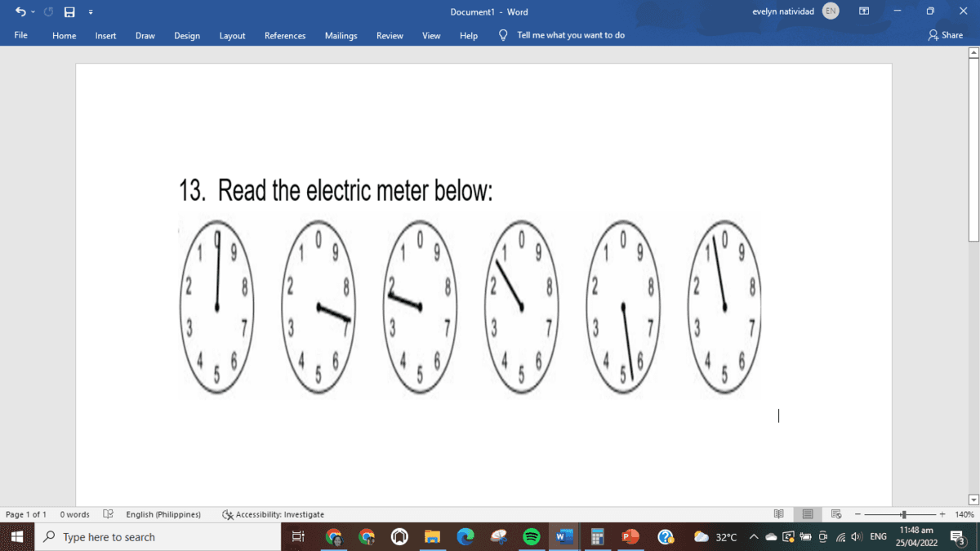Click the vertical scrollbar up arrow
This screenshot has height=551, width=980.
pyautogui.click(x=973, y=53)
